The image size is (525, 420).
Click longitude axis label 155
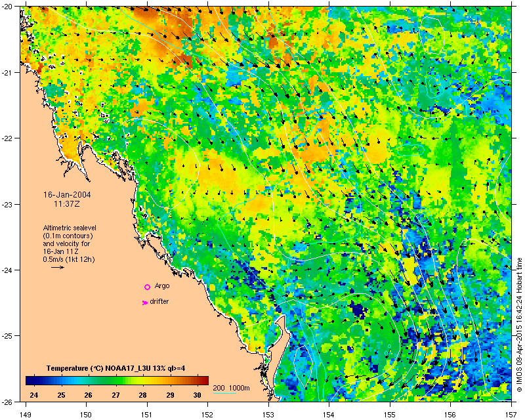click(390, 415)
